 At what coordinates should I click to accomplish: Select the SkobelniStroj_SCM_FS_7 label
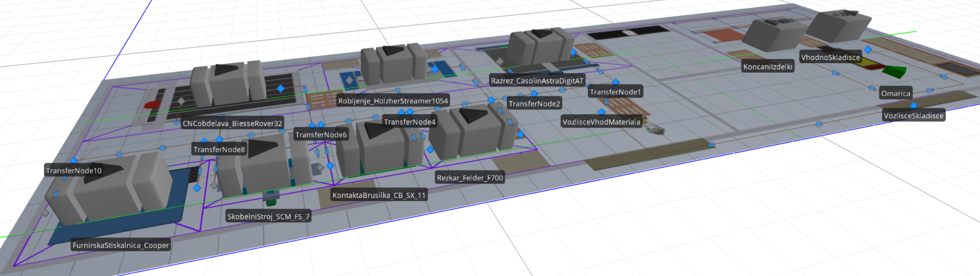pyautogui.click(x=268, y=216)
